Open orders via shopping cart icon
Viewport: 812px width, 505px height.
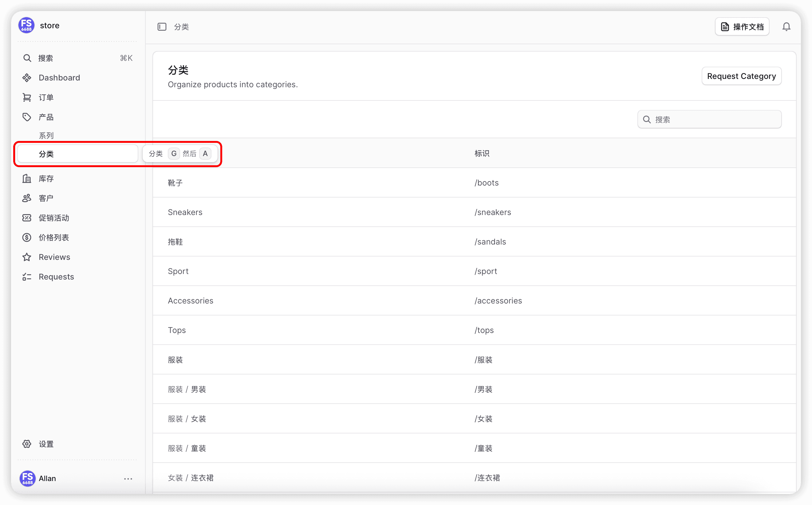point(27,97)
